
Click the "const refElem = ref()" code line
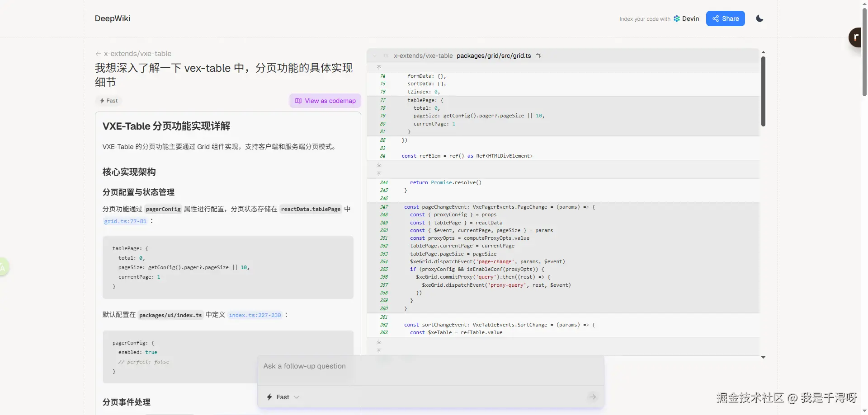coord(467,156)
